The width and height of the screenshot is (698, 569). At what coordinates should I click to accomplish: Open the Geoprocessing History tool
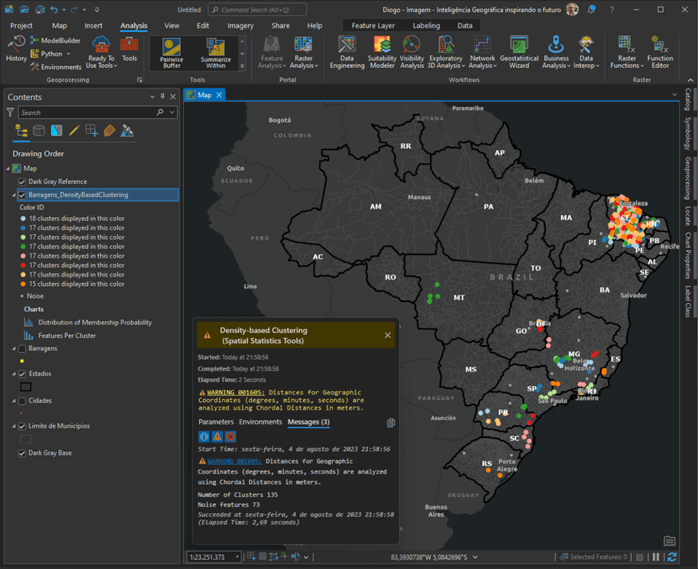click(16, 48)
